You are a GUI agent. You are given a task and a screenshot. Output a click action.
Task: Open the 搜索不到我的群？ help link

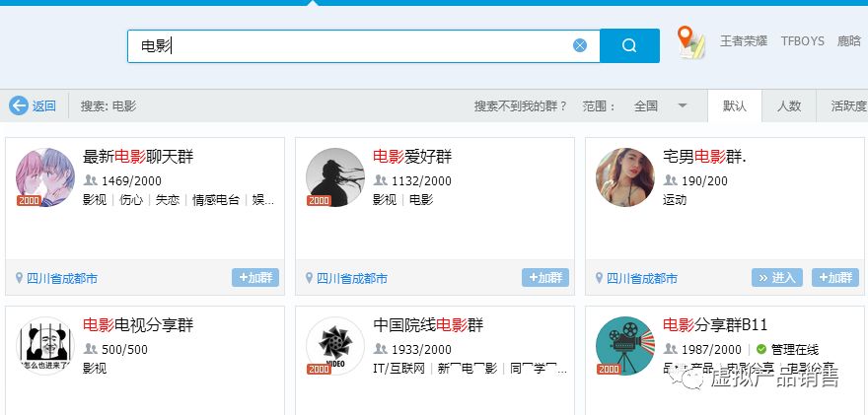coord(521,105)
